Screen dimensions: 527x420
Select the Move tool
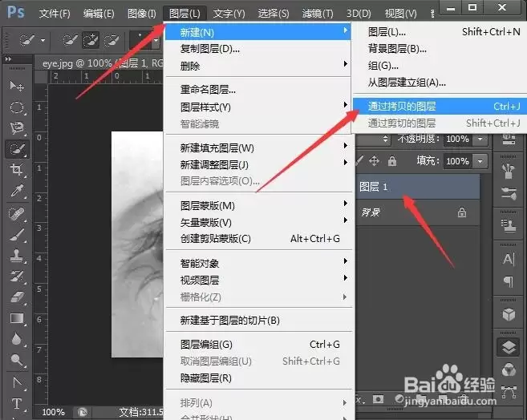click(x=17, y=86)
